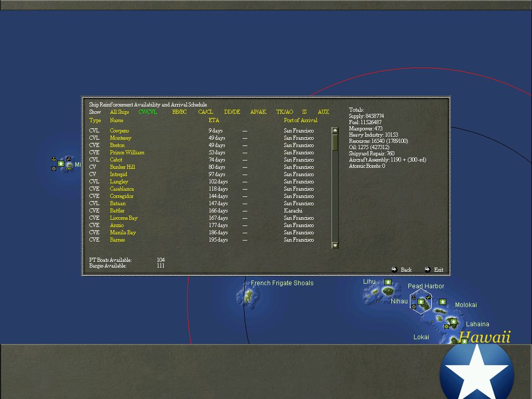Open ship Breton details
Image resolution: width=532 pixels, height=399 pixels.
(117, 145)
